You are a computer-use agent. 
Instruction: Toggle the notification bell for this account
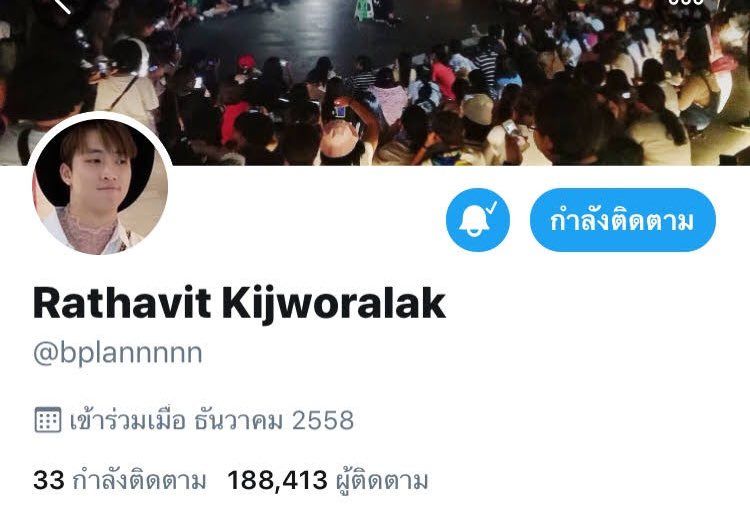[478, 220]
